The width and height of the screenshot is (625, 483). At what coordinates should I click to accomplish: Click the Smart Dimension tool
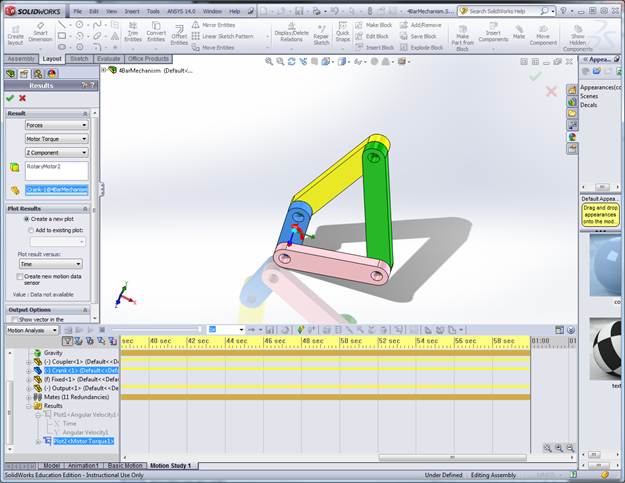click(x=40, y=33)
